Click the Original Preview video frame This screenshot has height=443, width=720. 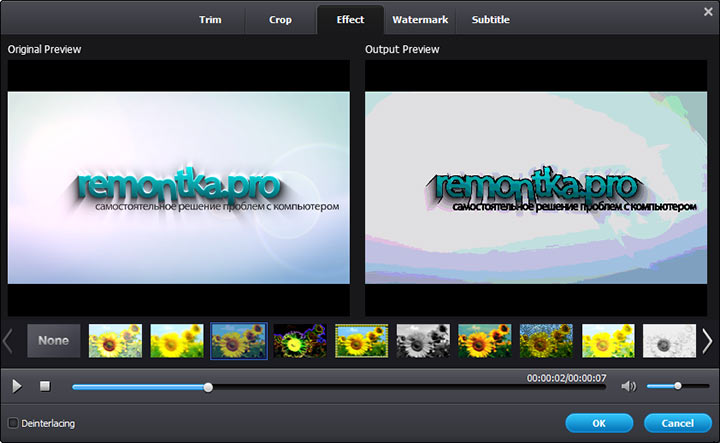click(x=179, y=188)
